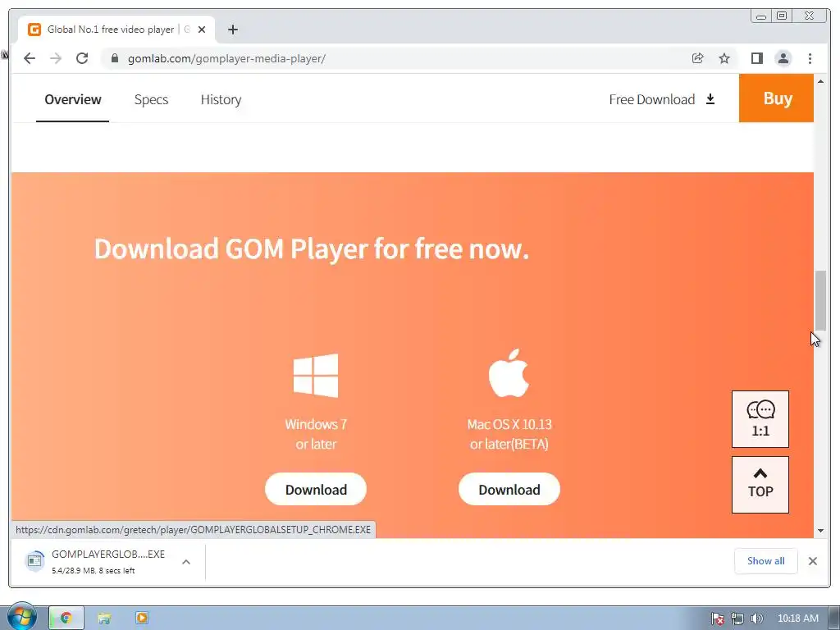Open a new browser tab
The height and width of the screenshot is (630, 840).
pyautogui.click(x=232, y=30)
